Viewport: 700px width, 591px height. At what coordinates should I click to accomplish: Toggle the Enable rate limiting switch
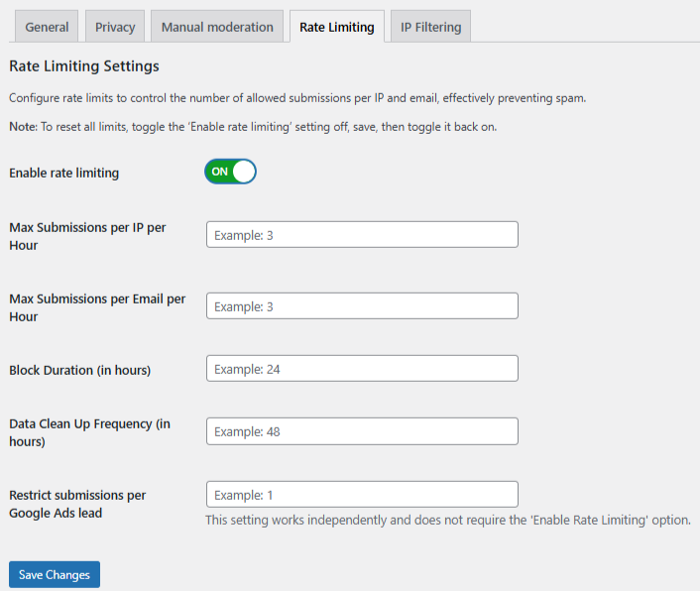tap(230, 172)
